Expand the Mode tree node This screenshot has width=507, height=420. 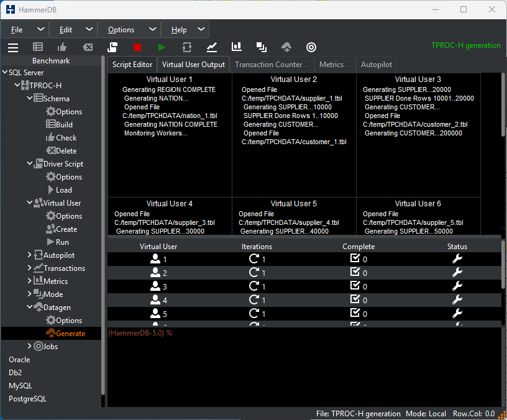(x=29, y=294)
